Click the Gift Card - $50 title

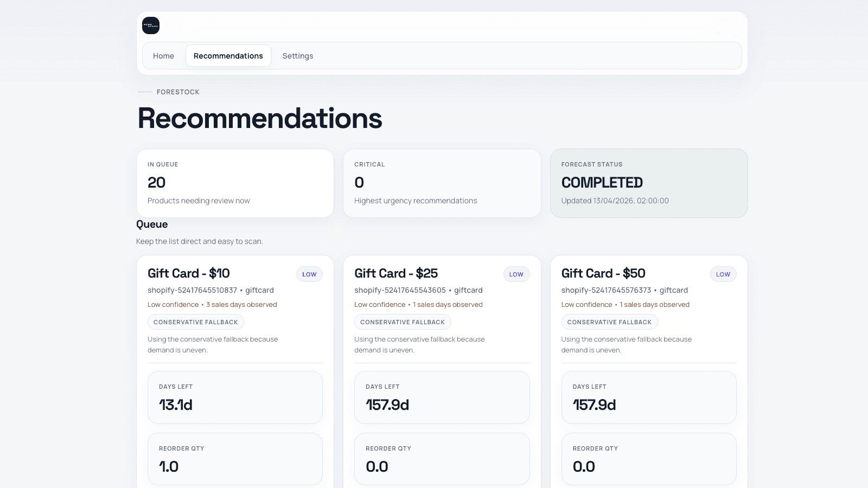tap(603, 273)
